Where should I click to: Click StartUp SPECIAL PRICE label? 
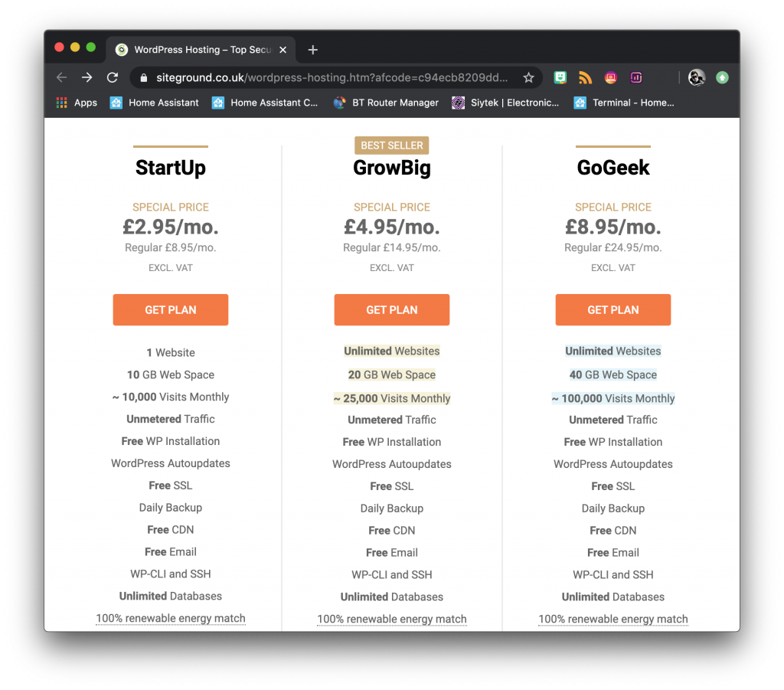[171, 208]
